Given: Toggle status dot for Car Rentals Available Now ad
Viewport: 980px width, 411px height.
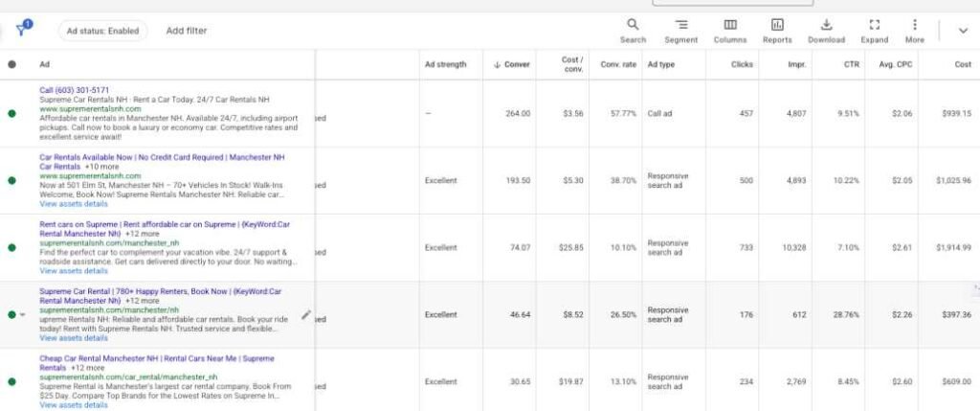Looking at the screenshot, I should coord(11,180).
